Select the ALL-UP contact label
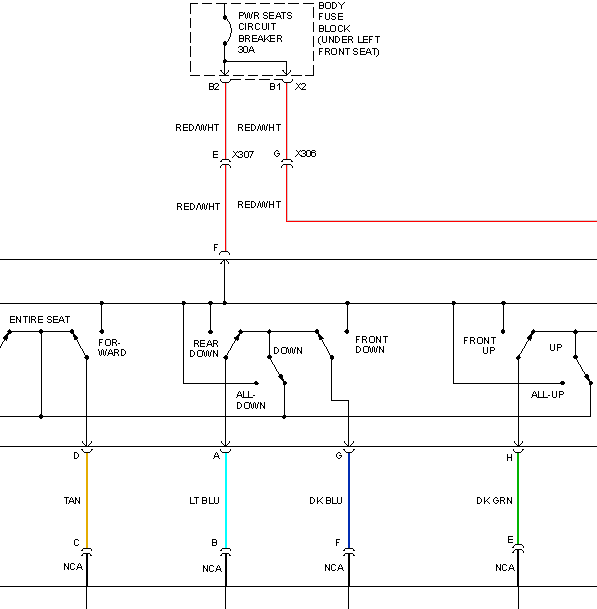 coord(548,395)
